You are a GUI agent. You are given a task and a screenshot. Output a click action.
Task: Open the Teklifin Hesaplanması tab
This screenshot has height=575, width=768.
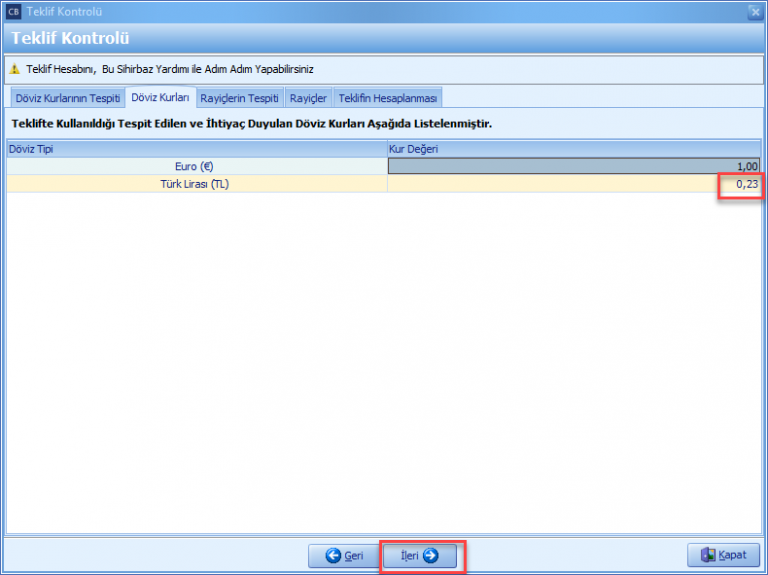[388, 98]
